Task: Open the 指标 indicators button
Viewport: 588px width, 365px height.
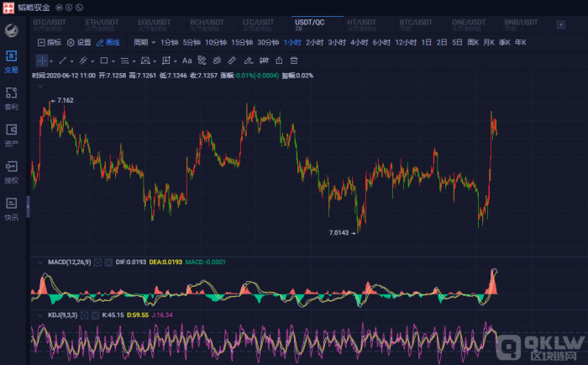Action: coord(49,42)
